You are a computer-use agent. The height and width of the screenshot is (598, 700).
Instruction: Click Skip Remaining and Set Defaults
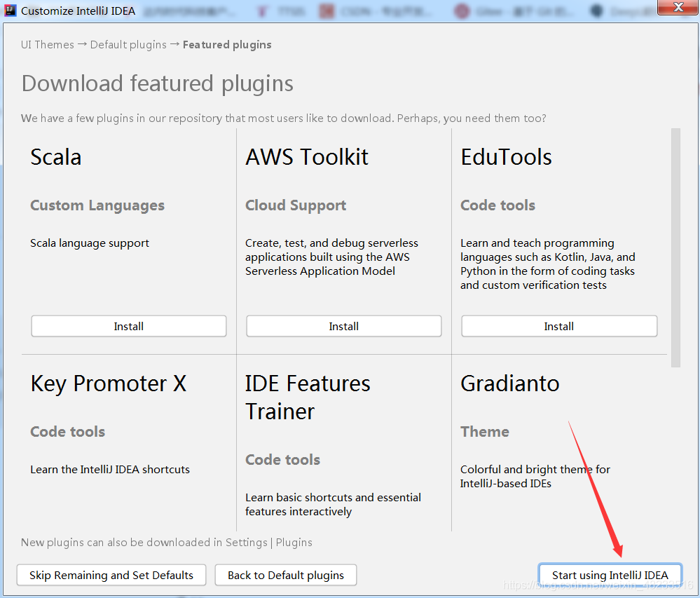tap(111, 575)
